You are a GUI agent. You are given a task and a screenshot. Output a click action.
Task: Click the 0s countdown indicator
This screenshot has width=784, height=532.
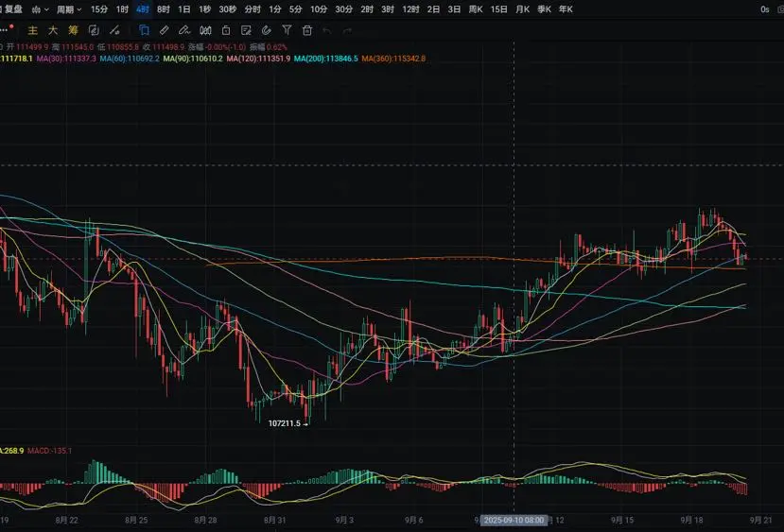pos(764,9)
